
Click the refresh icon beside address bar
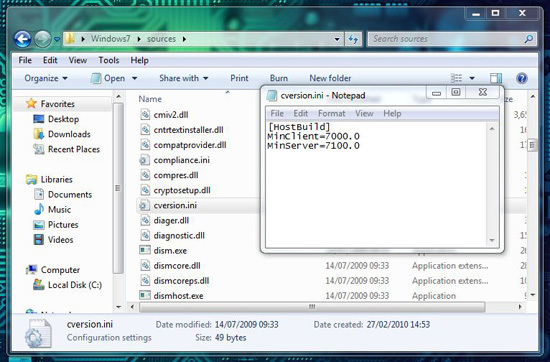pos(353,39)
